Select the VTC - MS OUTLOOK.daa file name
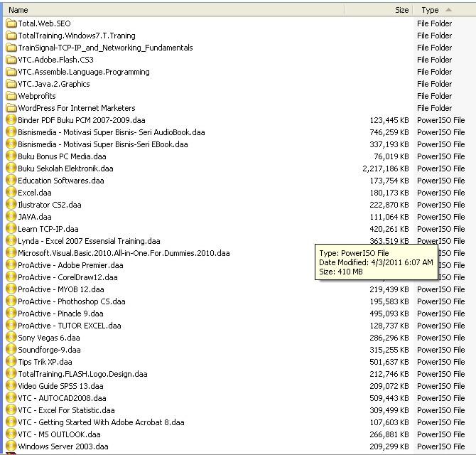Screen dimensions: 476x455 point(59,434)
